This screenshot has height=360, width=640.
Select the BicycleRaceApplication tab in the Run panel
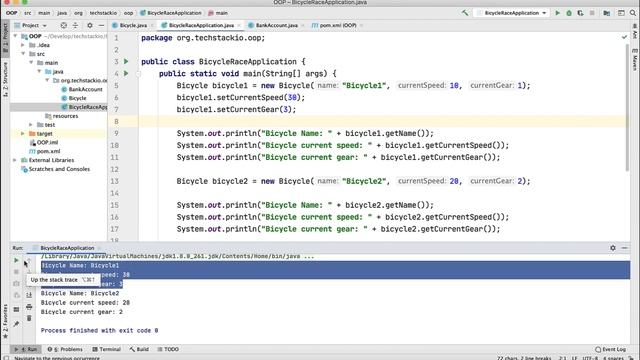pos(67,248)
